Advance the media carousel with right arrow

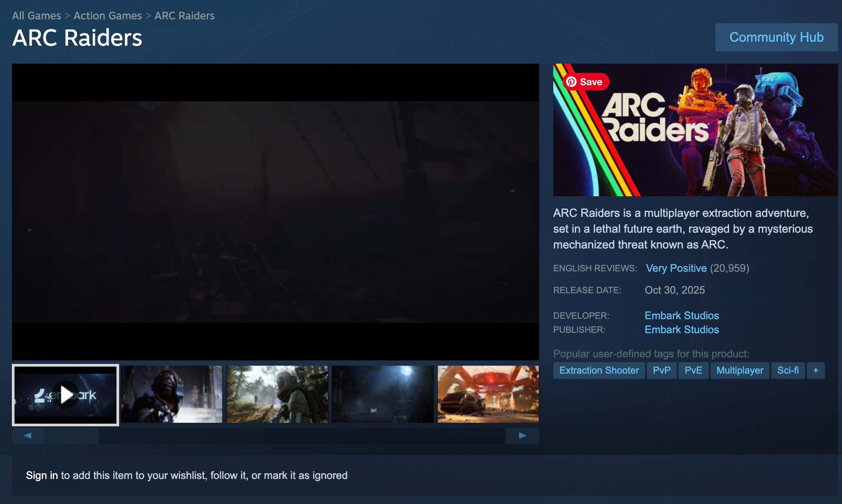[522, 436]
